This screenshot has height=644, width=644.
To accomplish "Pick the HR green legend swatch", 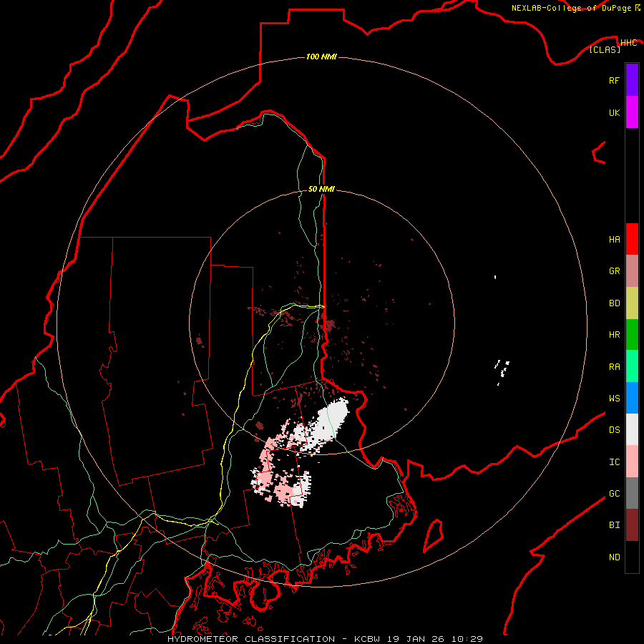I will [632, 334].
